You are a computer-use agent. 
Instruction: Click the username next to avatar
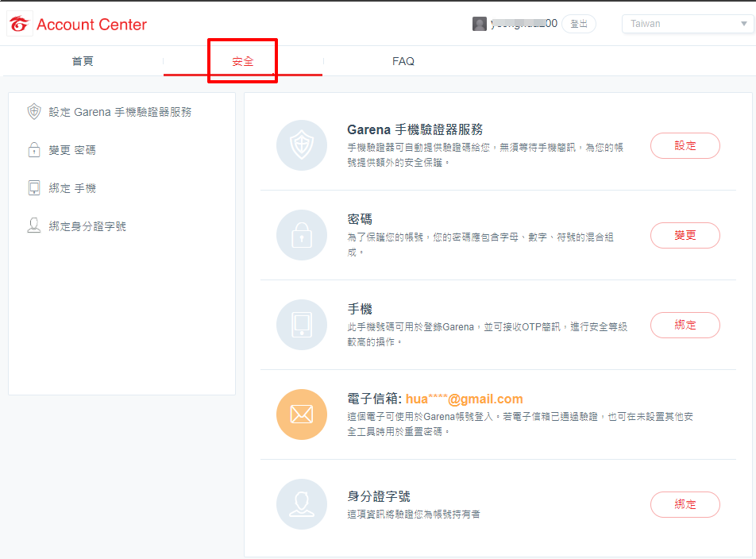pos(524,23)
